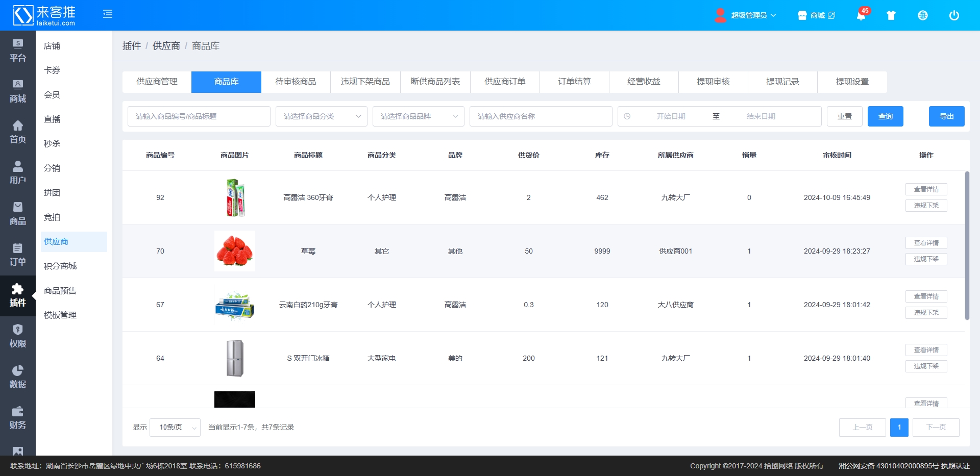
Task: Go to 首页 home icon in sidebar
Action: [x=18, y=132]
